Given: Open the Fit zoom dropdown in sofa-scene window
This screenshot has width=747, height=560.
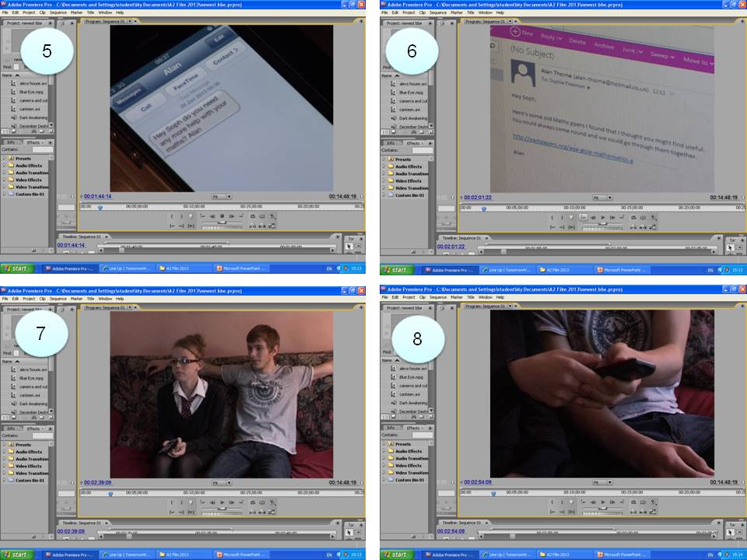Looking at the screenshot, I should pyautogui.click(x=222, y=482).
